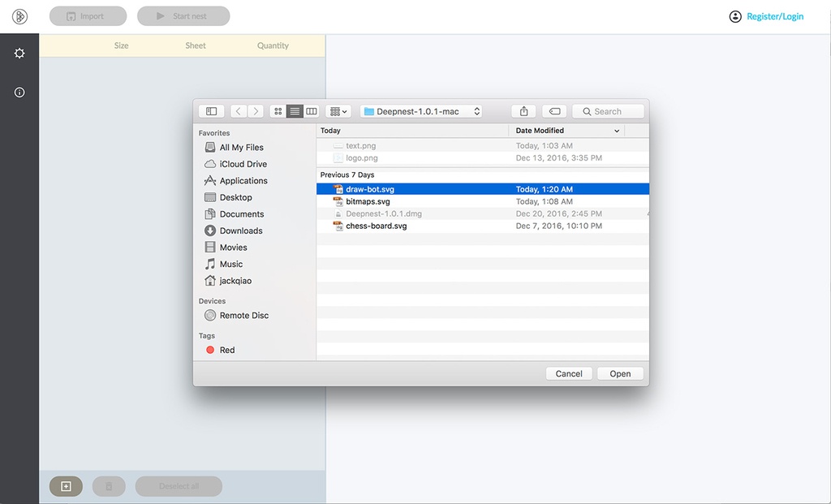Open the settings gear in the sidebar
This screenshot has width=831, height=504.
point(19,53)
